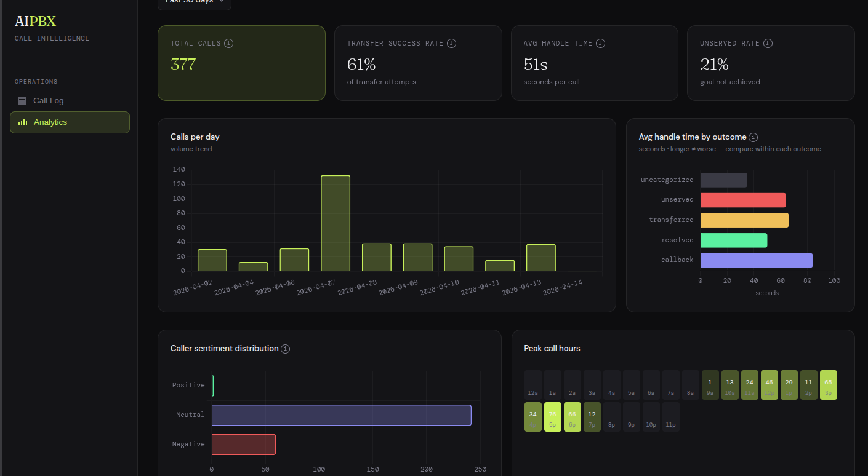This screenshot has height=476, width=868.
Task: Click the Positive sentiment bar
Action: 213,386
